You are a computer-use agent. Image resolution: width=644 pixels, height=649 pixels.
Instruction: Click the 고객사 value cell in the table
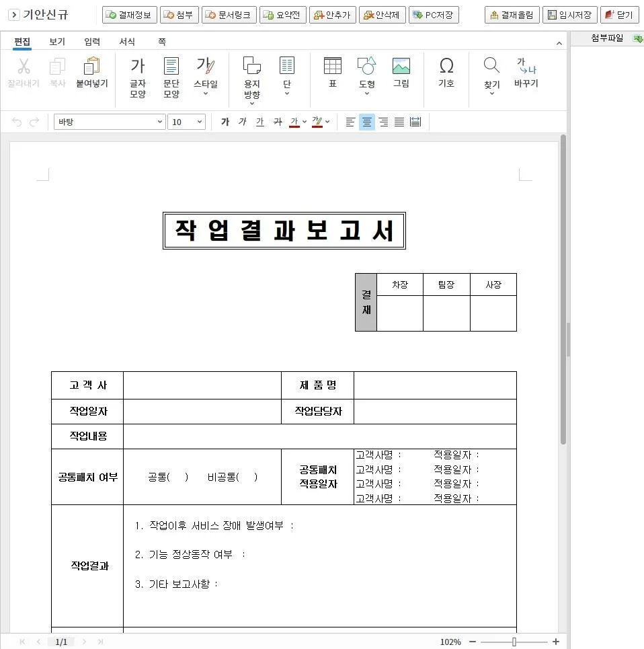pos(202,385)
